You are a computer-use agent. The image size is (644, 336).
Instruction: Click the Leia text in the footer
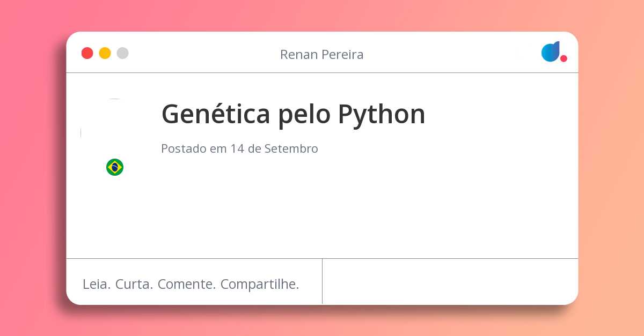pyautogui.click(x=97, y=284)
